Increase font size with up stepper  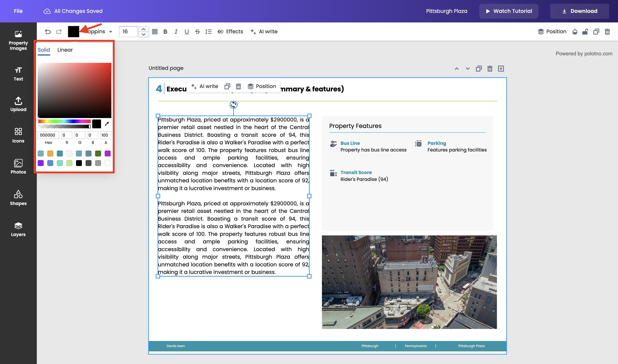[143, 29]
